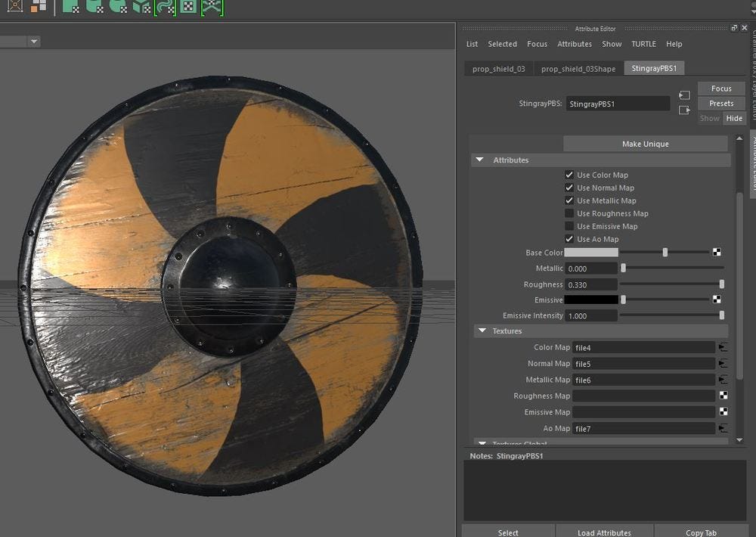Collapse the Attributes section

click(479, 160)
